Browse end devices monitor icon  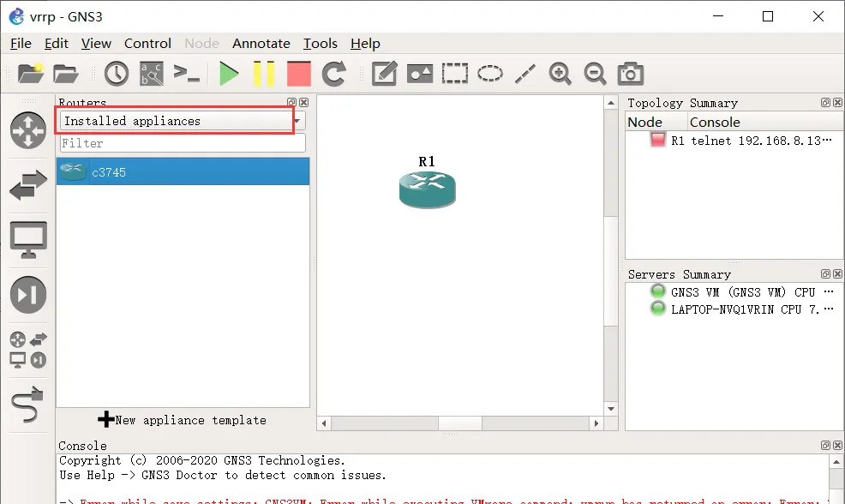click(28, 240)
